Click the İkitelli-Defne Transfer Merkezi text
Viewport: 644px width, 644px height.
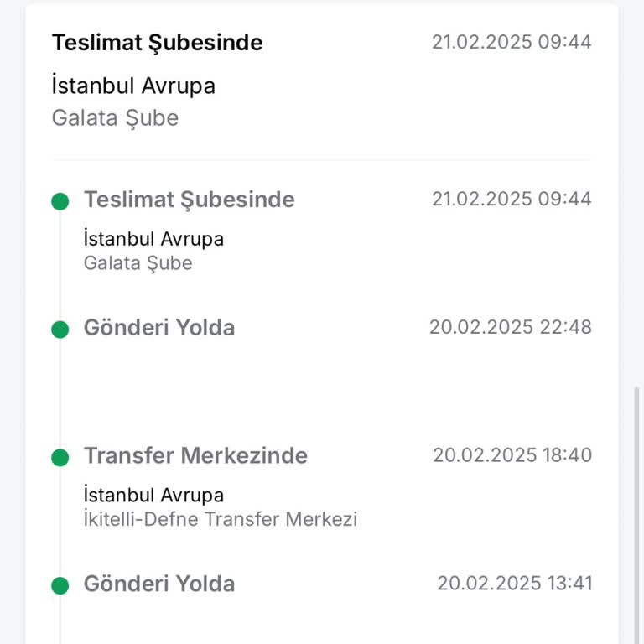click(221, 519)
